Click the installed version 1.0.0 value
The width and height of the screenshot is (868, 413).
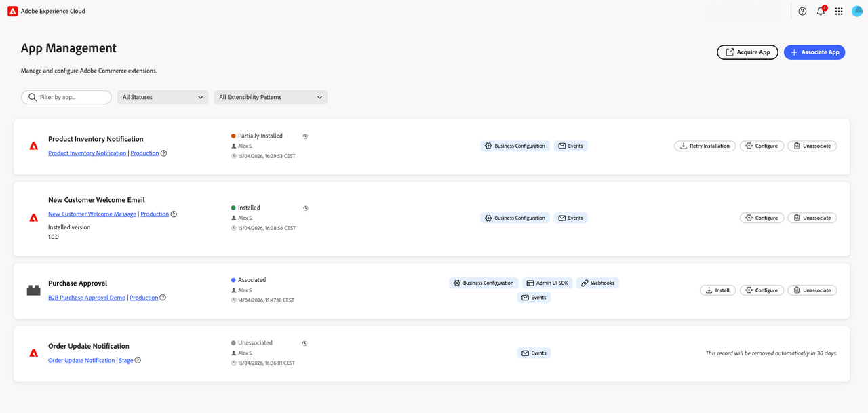coord(54,237)
